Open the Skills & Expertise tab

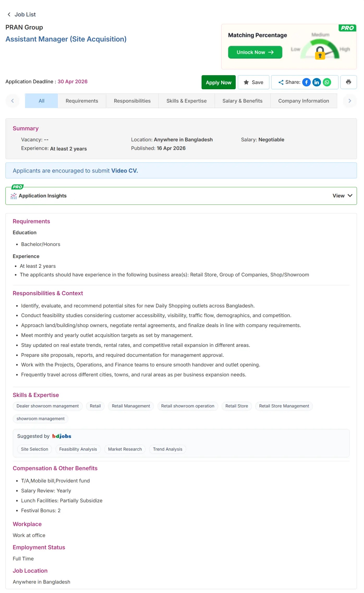pos(186,101)
